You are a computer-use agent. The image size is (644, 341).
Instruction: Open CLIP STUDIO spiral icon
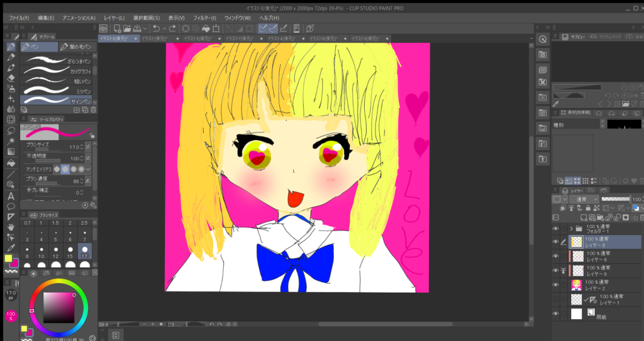tap(104, 28)
